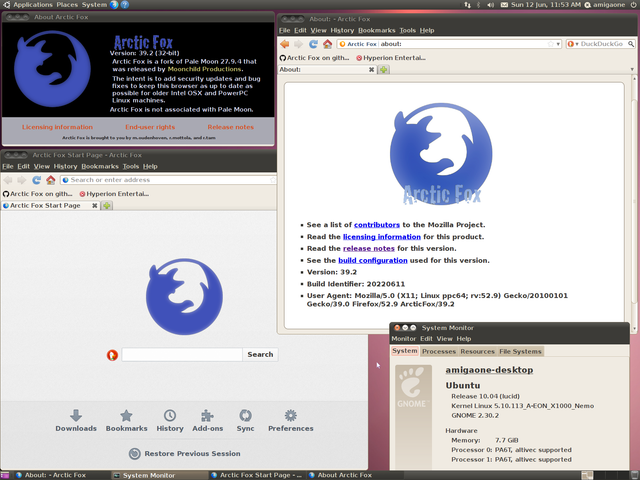Viewport: 640px width, 480px height.
Task: Click the bookmark star in About: address bar
Action: coord(551,44)
